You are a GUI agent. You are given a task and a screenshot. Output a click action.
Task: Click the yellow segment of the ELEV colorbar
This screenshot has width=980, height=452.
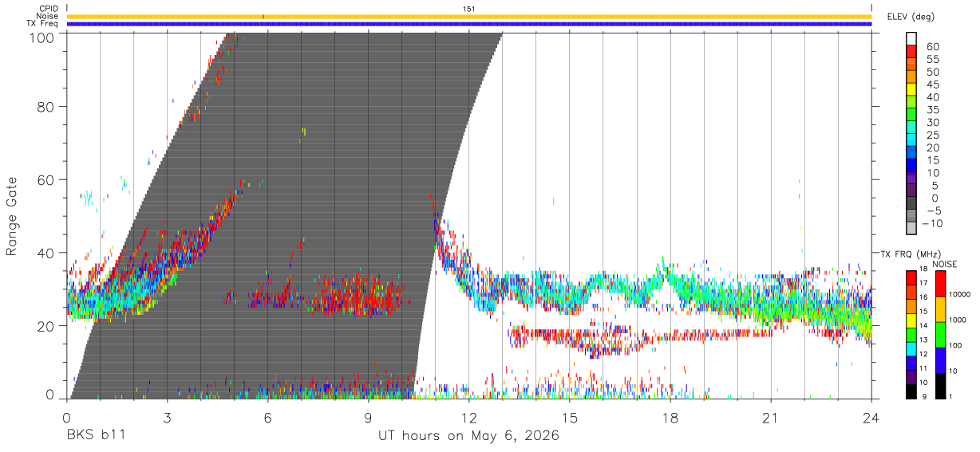pyautogui.click(x=911, y=90)
